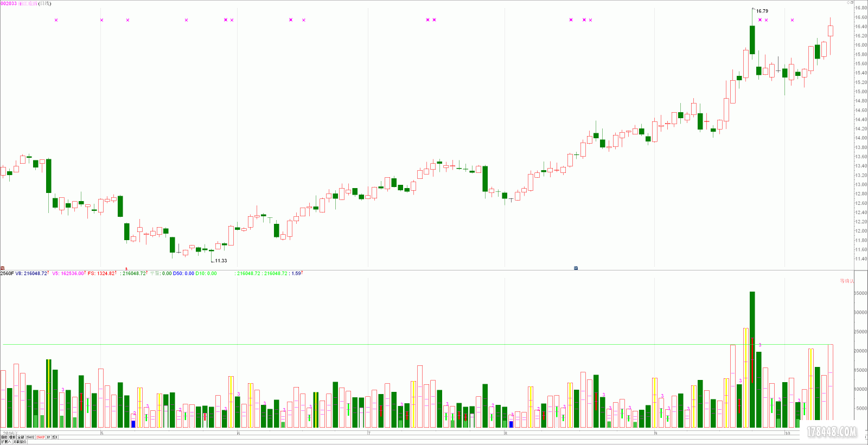The width and height of the screenshot is (868, 445).
Task: Click the stock code 002033 title
Action: pos(8,3)
